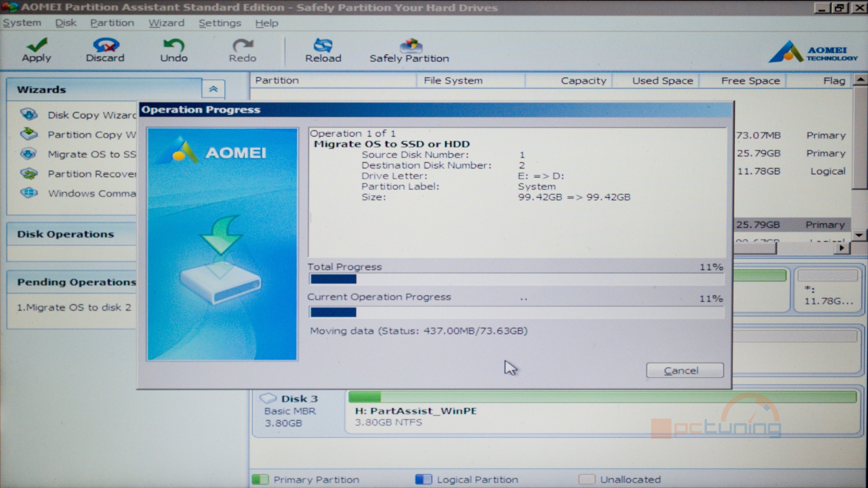Click the Moving data status text
Viewport: 868px width, 488px height.
(x=418, y=331)
